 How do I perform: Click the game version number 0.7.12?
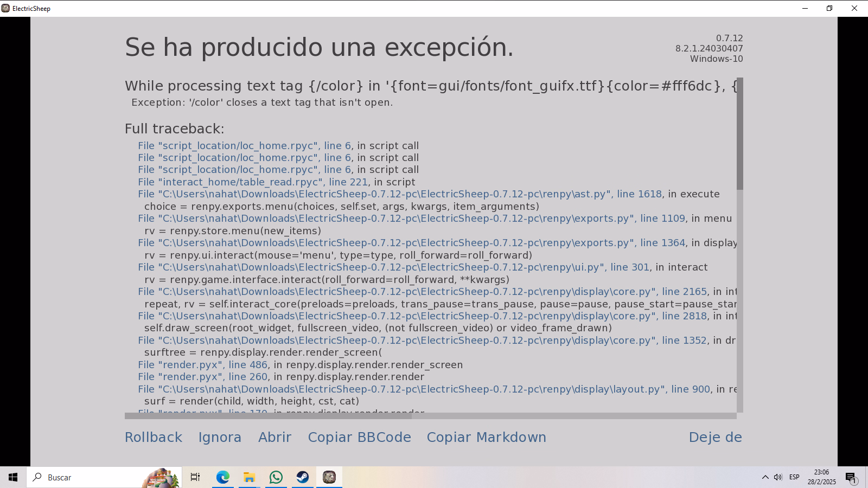click(x=730, y=38)
